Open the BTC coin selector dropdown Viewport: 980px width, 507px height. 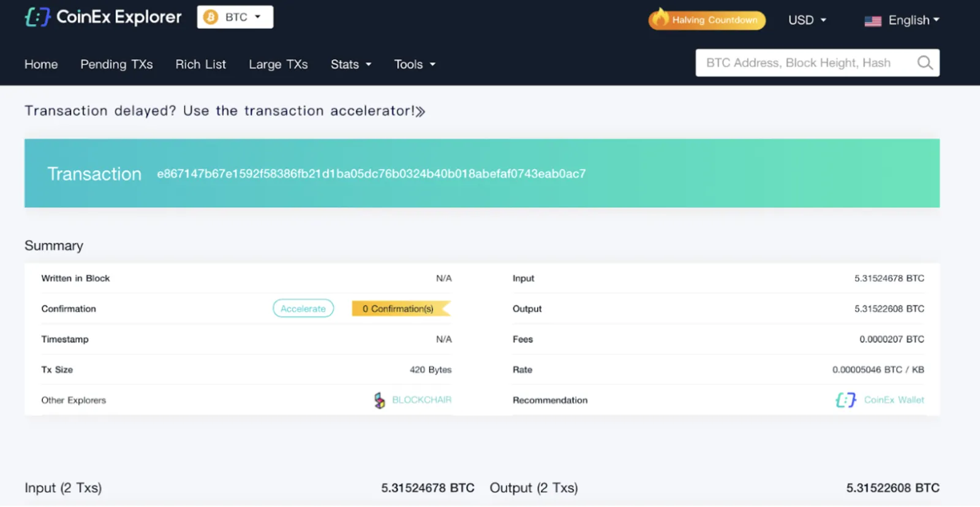[235, 17]
